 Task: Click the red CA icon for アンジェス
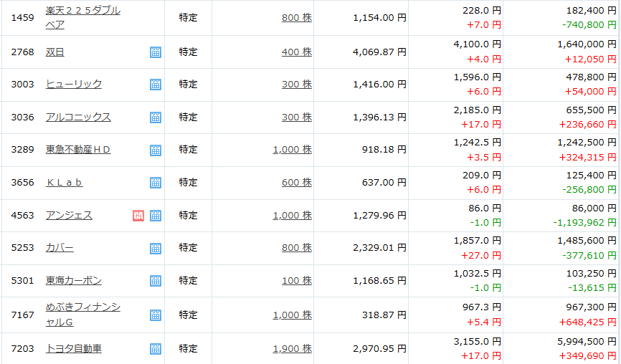coord(138,216)
